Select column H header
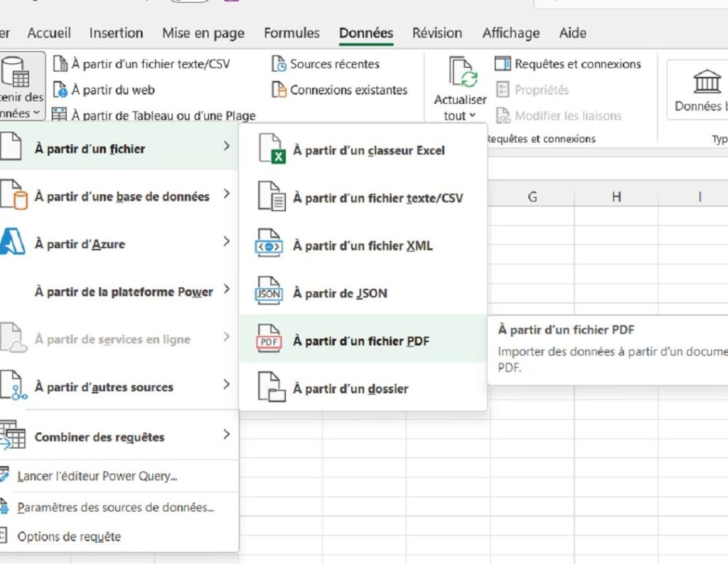The width and height of the screenshot is (728, 564). click(x=616, y=197)
